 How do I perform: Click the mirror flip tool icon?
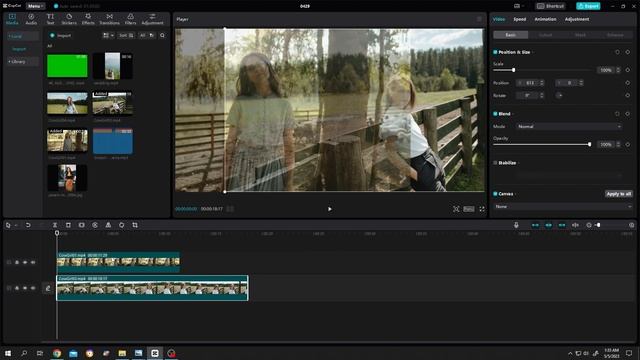pos(108,225)
